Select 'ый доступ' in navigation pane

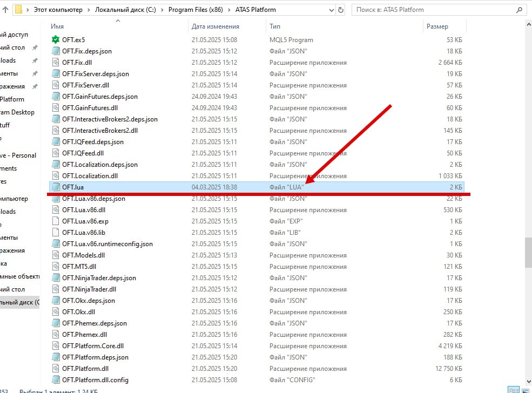[14, 35]
